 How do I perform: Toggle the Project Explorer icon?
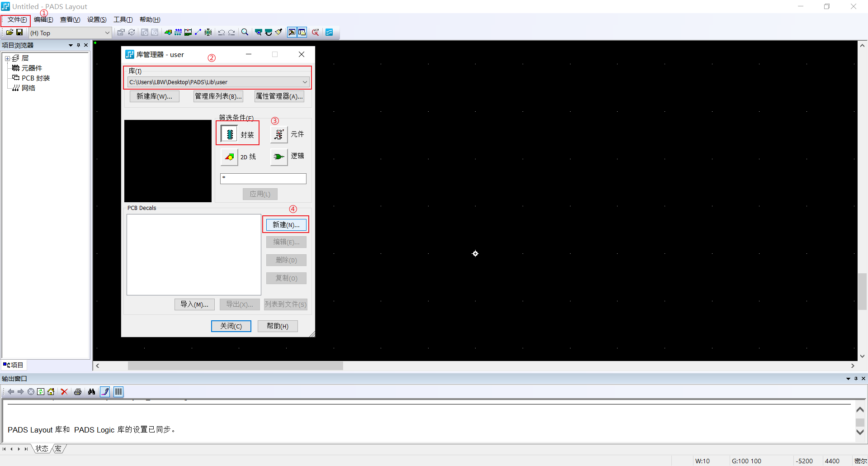pyautogui.click(x=302, y=32)
